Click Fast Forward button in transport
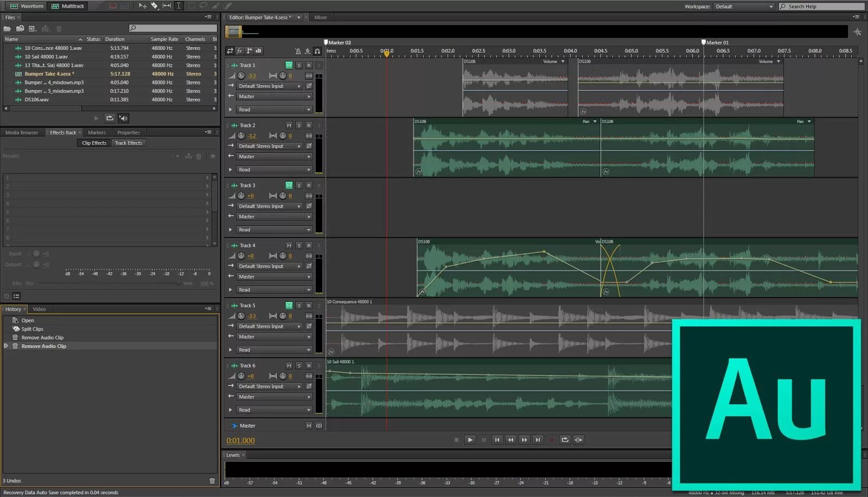Image resolution: width=868 pixels, height=497 pixels. [x=524, y=440]
